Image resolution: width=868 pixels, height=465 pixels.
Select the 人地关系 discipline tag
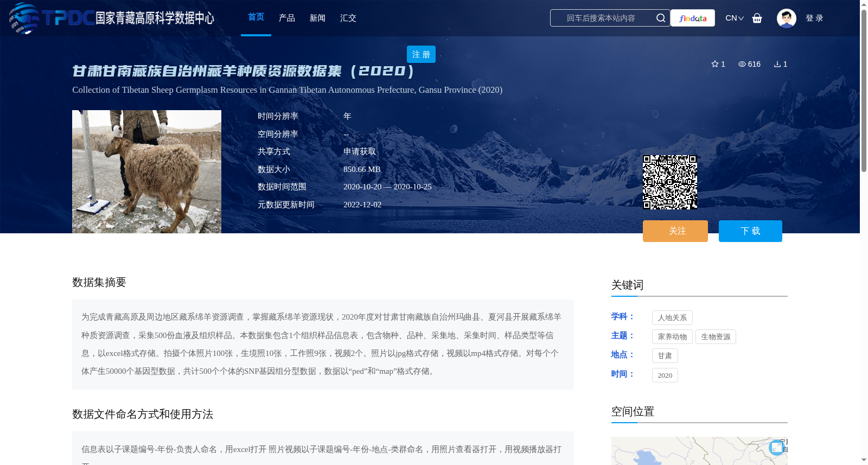pos(672,317)
